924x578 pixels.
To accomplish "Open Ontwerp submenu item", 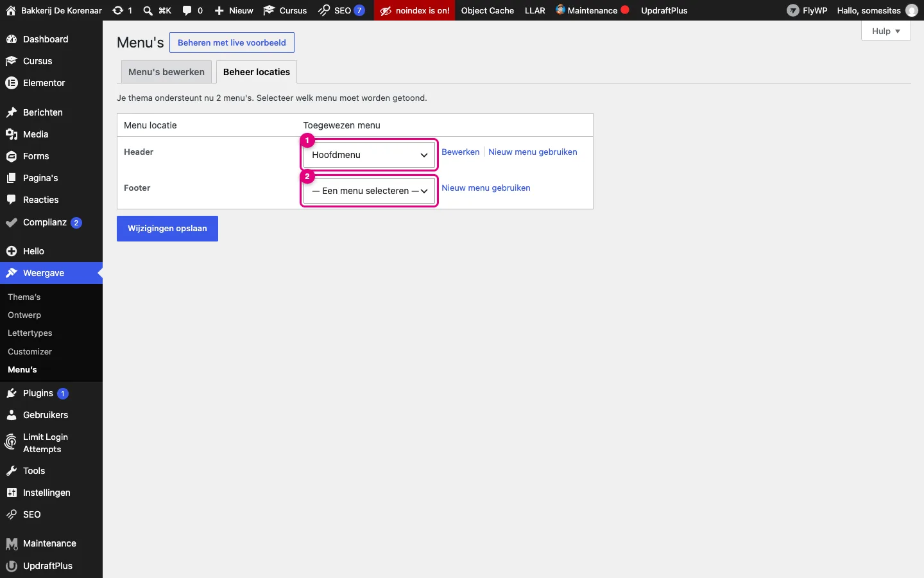I will (24, 315).
